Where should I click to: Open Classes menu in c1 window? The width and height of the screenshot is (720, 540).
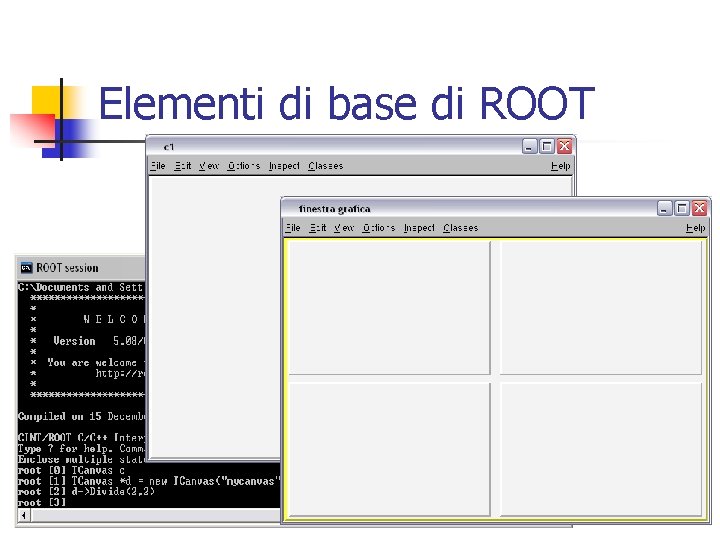pos(326,166)
